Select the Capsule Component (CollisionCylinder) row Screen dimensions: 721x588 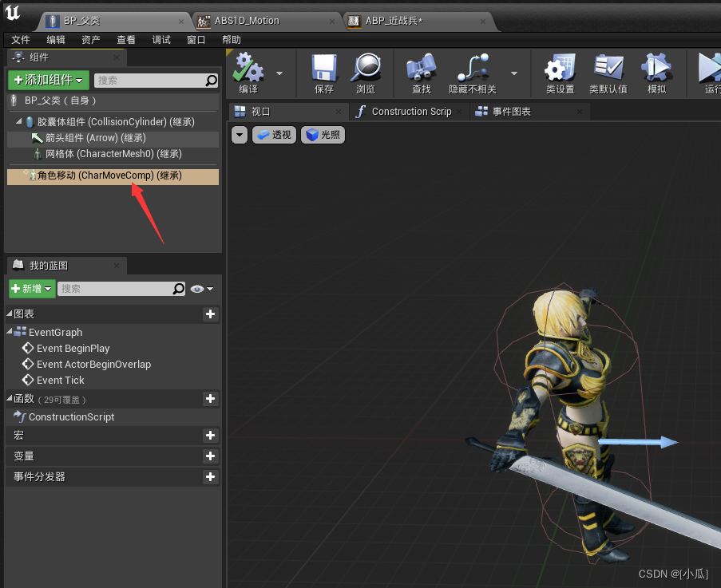pos(113,122)
